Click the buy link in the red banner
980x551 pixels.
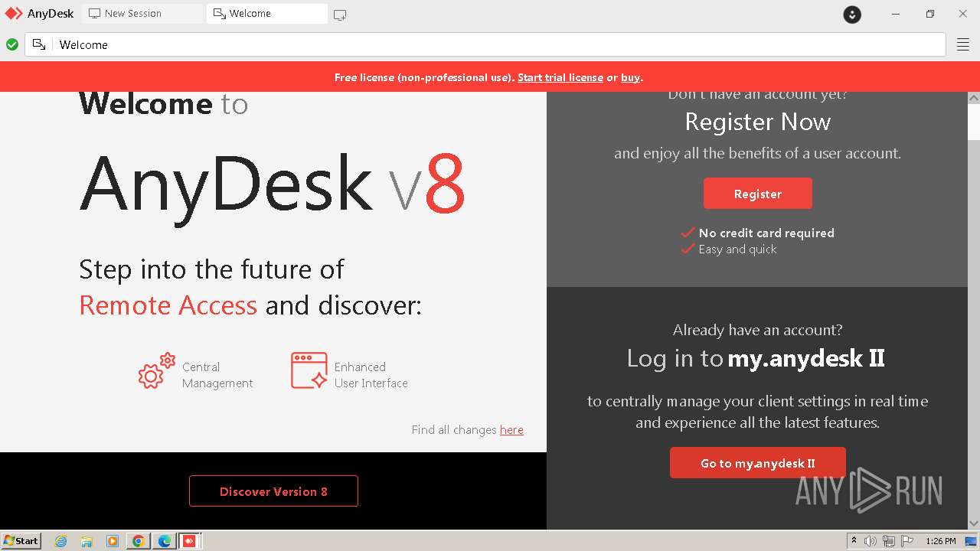pos(630,77)
